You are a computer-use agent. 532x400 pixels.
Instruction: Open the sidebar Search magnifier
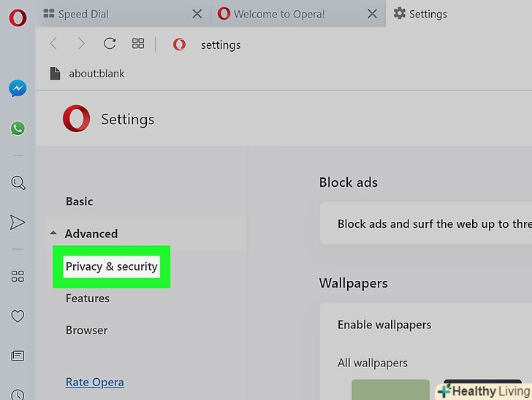18,182
